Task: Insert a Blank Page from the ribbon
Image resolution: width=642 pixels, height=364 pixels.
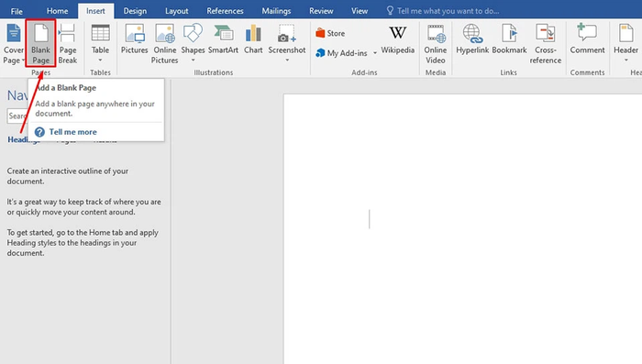Action: [x=40, y=43]
